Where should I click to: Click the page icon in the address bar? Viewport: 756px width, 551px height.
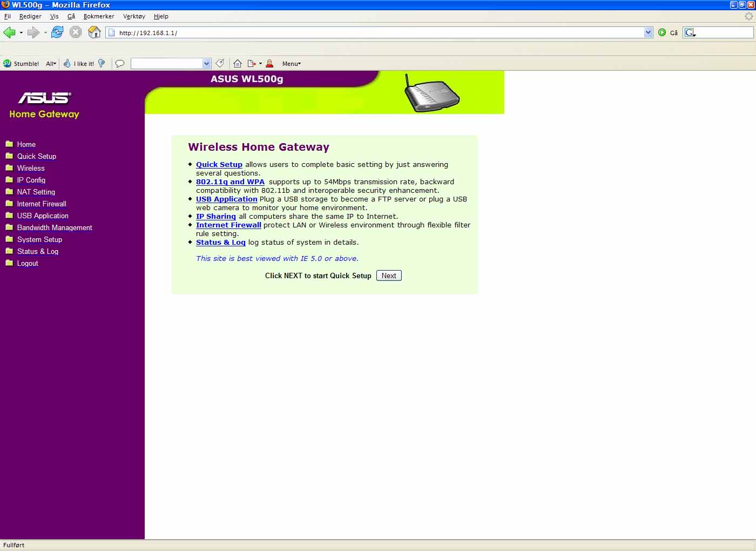[112, 33]
